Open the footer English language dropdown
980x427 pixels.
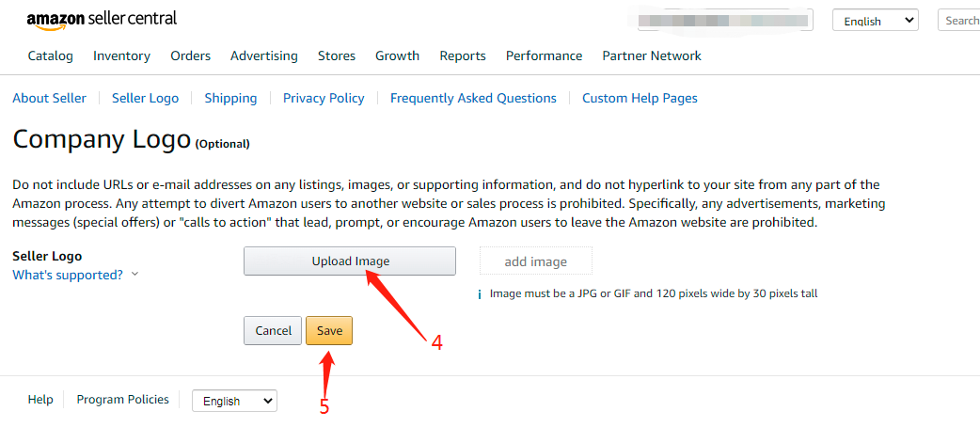tap(234, 401)
